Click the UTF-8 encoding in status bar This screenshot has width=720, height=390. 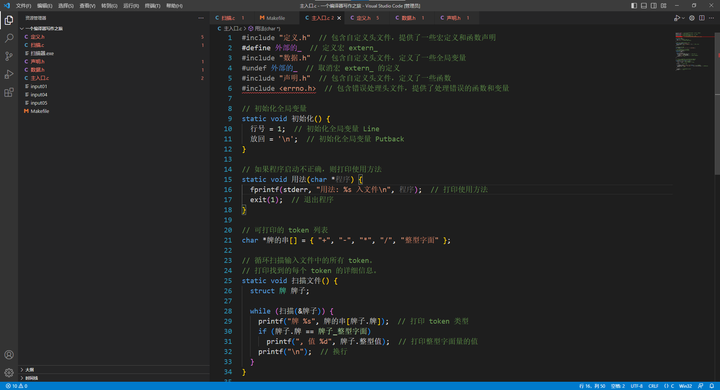pyautogui.click(x=636, y=386)
